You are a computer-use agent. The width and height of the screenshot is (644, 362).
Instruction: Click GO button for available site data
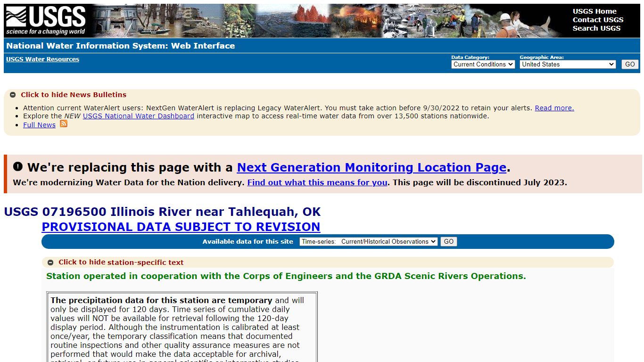pyautogui.click(x=449, y=242)
